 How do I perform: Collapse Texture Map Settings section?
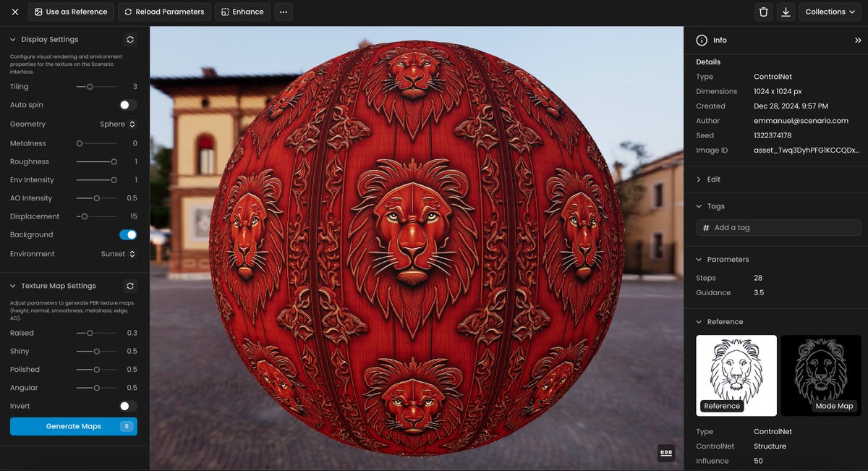click(x=13, y=286)
